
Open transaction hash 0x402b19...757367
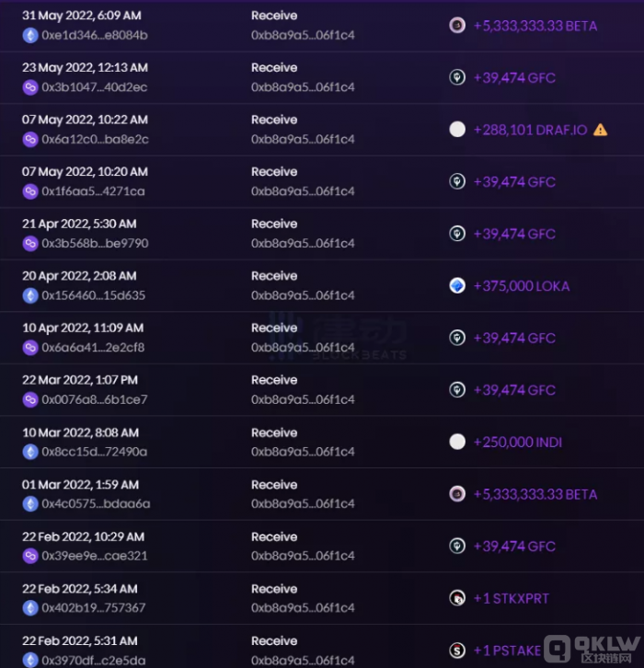(93, 607)
